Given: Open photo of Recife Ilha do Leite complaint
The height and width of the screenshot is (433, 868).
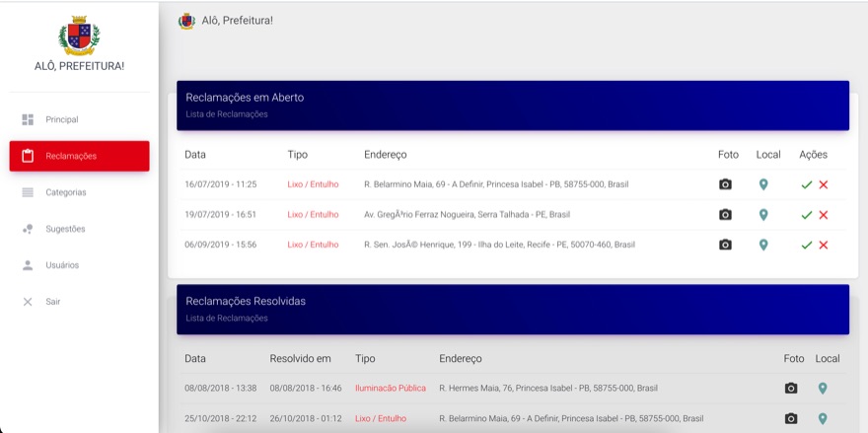Looking at the screenshot, I should [725, 245].
